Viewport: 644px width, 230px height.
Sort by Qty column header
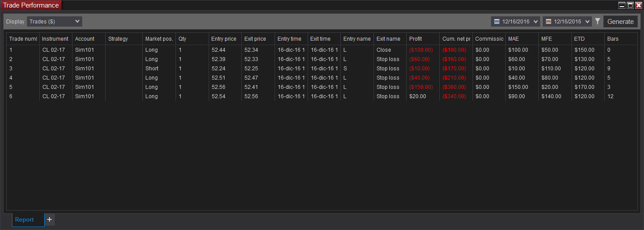(x=192, y=39)
